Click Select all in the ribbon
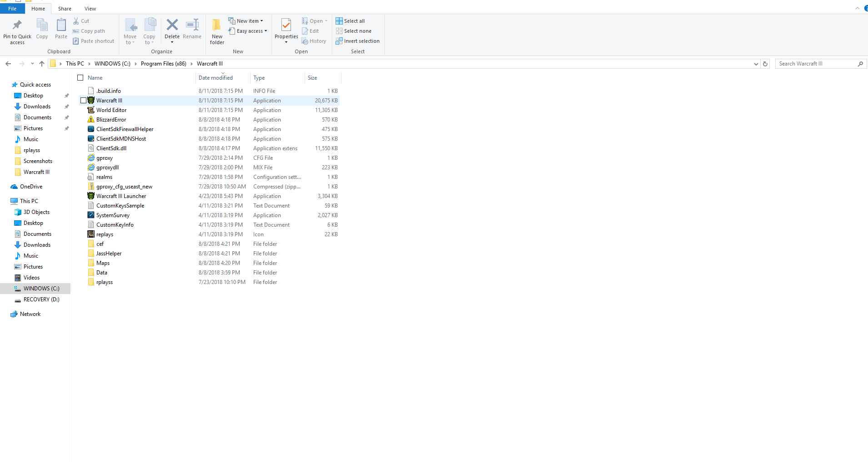The height and width of the screenshot is (462, 868). [x=350, y=21]
